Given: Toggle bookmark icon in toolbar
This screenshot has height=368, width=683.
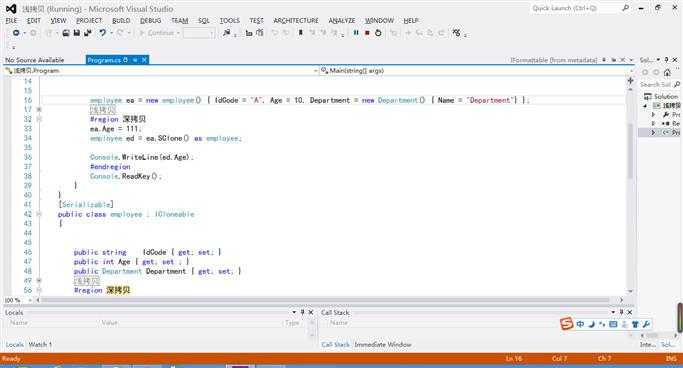Looking at the screenshot, I should (300, 33).
